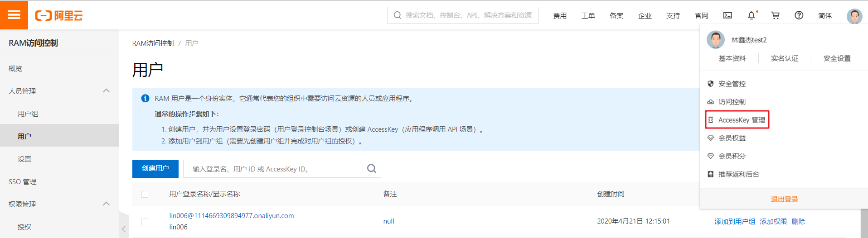Viewport: 868px width, 238px height.
Task: Collapse the left sidebar with the arrow handle
Action: click(x=123, y=229)
